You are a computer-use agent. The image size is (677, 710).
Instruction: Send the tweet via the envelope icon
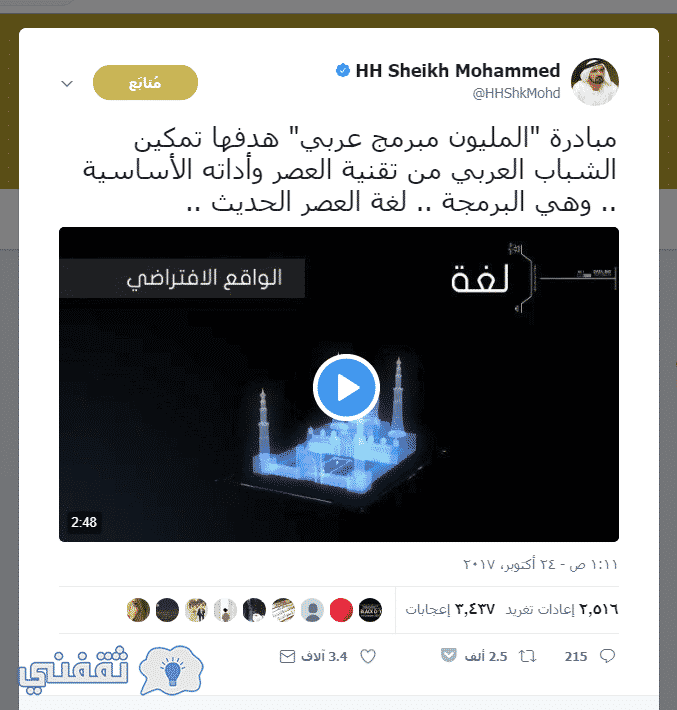click(x=287, y=656)
